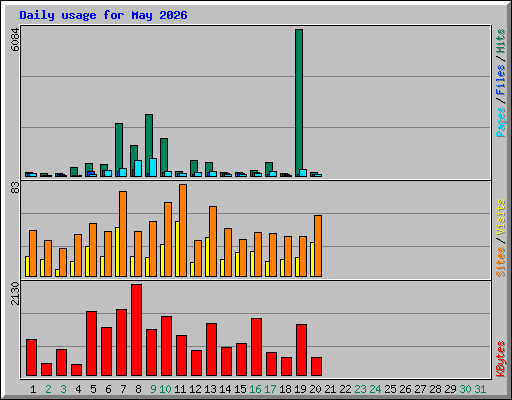Image resolution: width=512 pixels, height=400 pixels.
Task: Click the red KBytes bar for day 16
Action: pos(257,347)
